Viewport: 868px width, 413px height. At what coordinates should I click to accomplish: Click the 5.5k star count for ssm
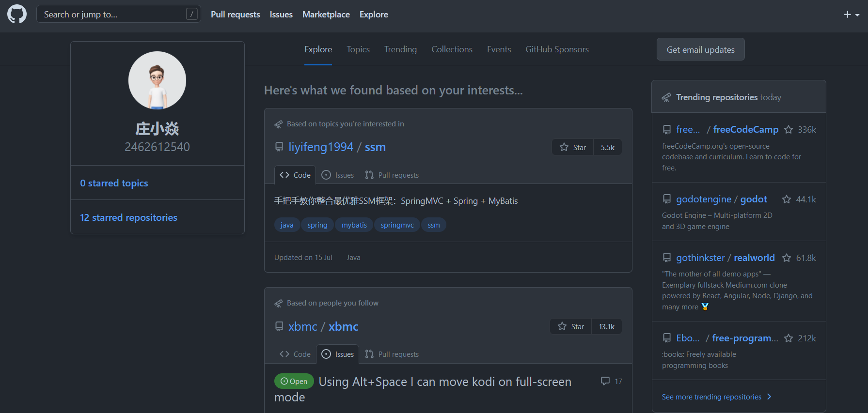click(608, 147)
